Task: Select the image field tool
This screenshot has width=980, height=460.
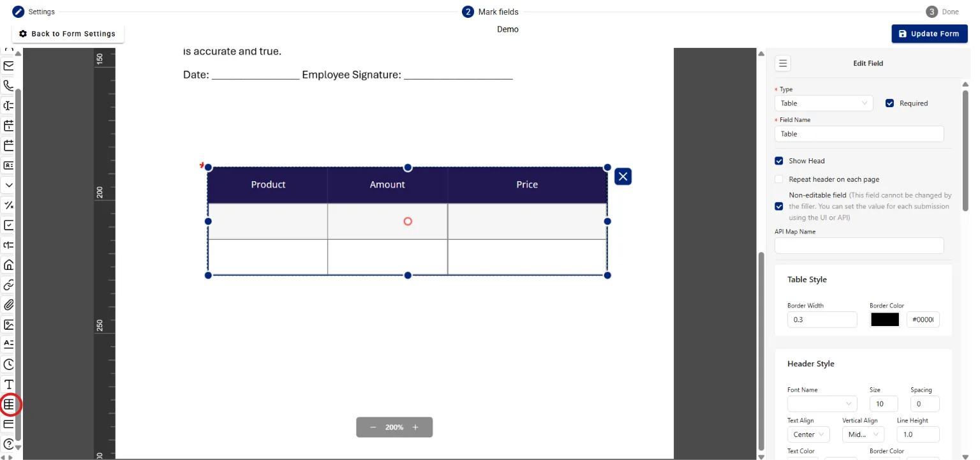Action: [9, 324]
